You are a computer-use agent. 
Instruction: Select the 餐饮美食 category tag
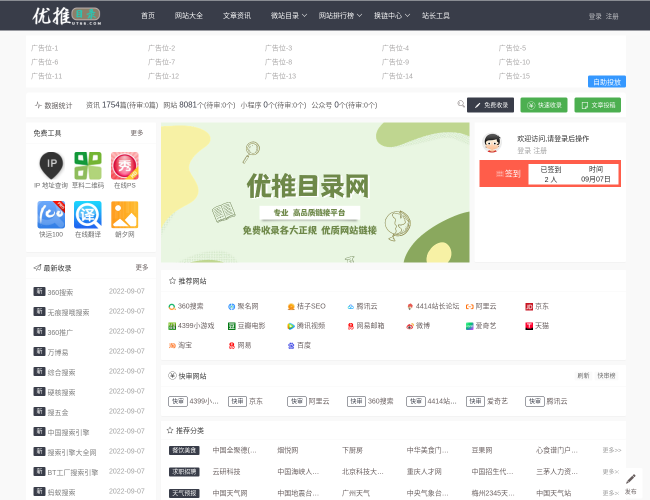184,450
